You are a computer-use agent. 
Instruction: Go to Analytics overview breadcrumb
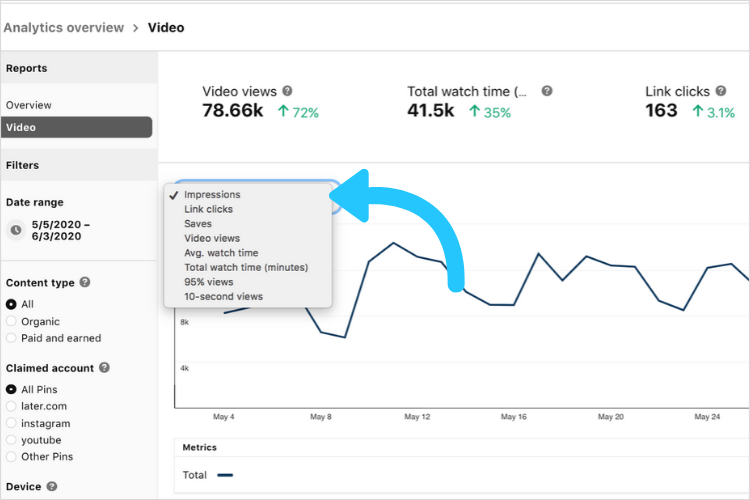point(64,28)
